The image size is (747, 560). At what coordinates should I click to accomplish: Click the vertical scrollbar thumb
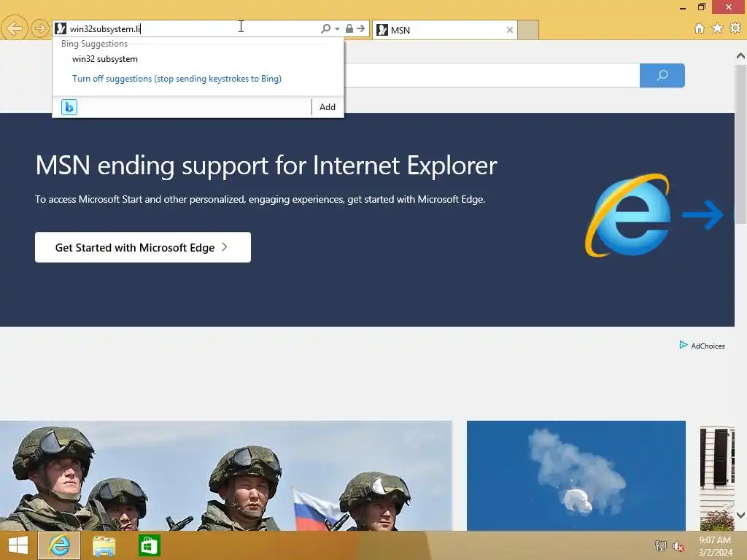pyautogui.click(x=740, y=144)
